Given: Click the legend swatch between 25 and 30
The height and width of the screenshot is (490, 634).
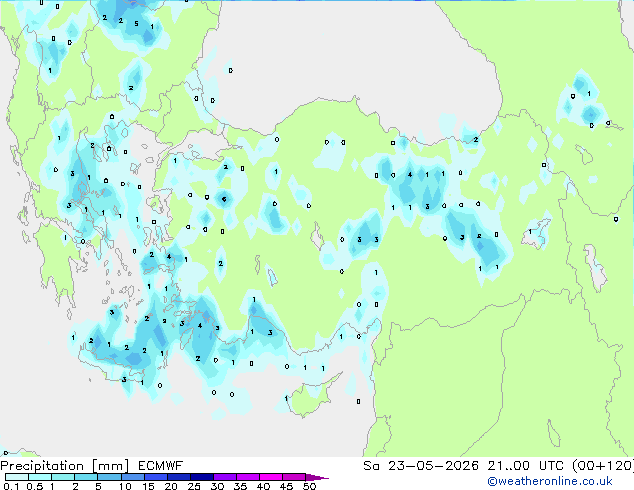Looking at the screenshot, I should [x=201, y=477].
